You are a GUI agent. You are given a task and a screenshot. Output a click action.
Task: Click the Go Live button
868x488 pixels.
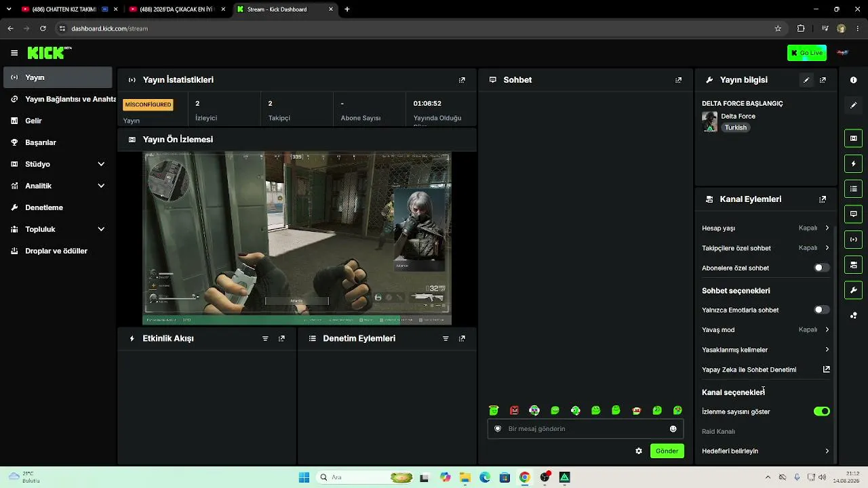click(807, 53)
